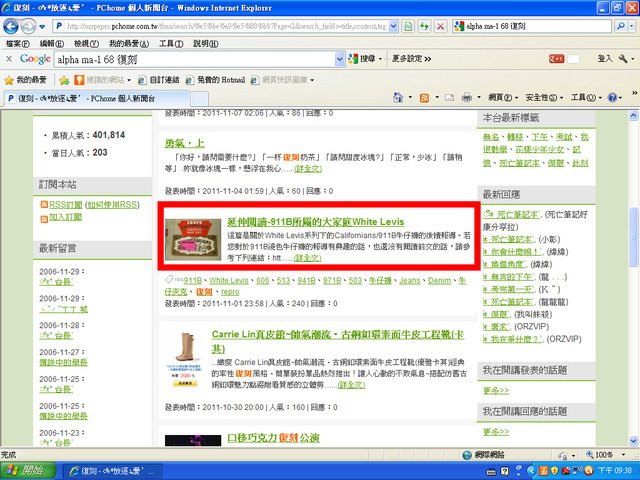The image size is (640, 480).
Task: Open the 安全性(S) command bar dropdown
Action: (x=544, y=98)
